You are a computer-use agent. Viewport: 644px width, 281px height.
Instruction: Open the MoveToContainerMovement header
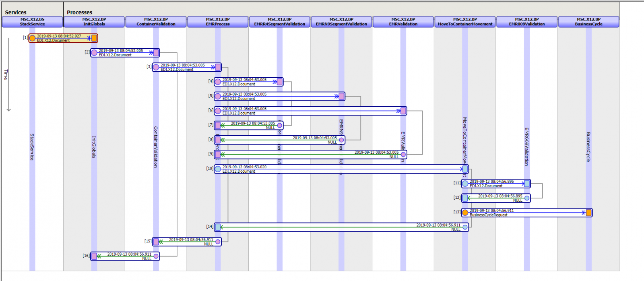pyautogui.click(x=465, y=22)
